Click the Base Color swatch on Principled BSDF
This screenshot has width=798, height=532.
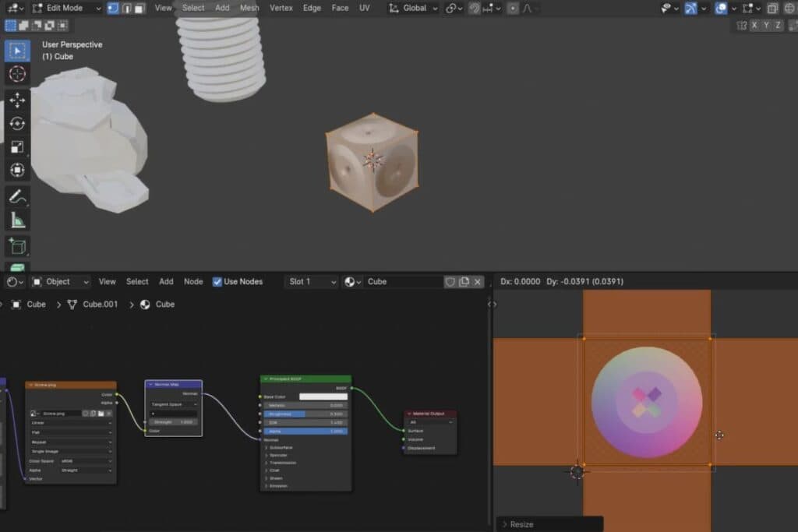click(x=323, y=396)
